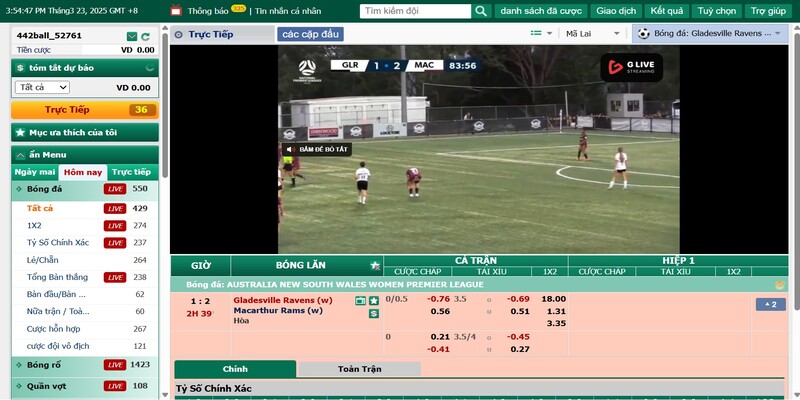The image size is (800, 400).
Task: Favorite the Gladesville Ravens match star
Action: (x=374, y=301)
